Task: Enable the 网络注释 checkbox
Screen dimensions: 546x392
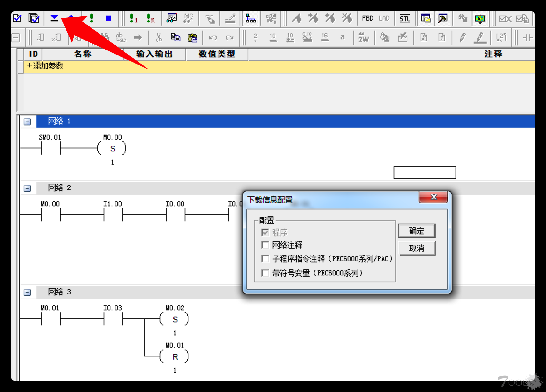Action: [x=265, y=245]
